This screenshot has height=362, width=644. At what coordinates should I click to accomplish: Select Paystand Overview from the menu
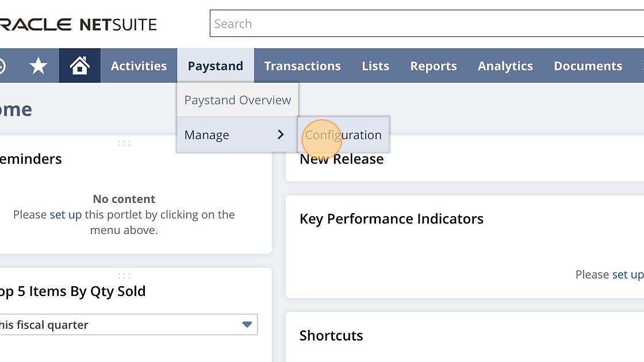(x=237, y=100)
